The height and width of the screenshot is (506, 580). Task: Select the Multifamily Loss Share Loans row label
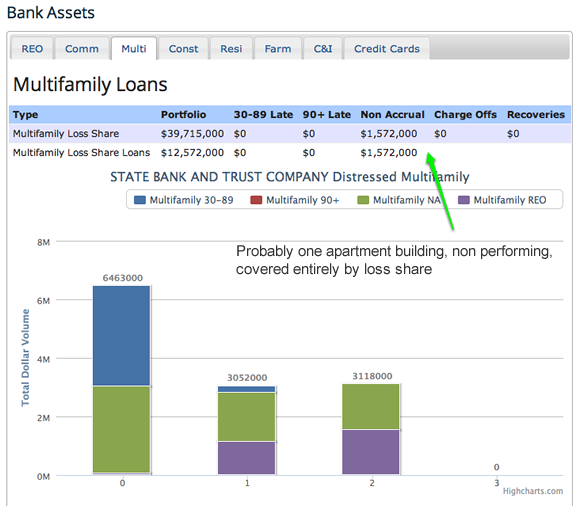(81, 153)
